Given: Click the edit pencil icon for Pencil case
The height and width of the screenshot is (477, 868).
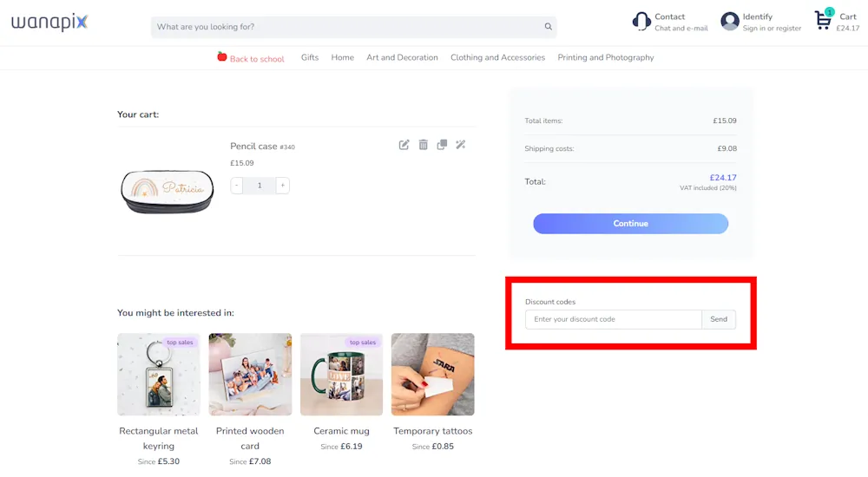Looking at the screenshot, I should coord(404,145).
